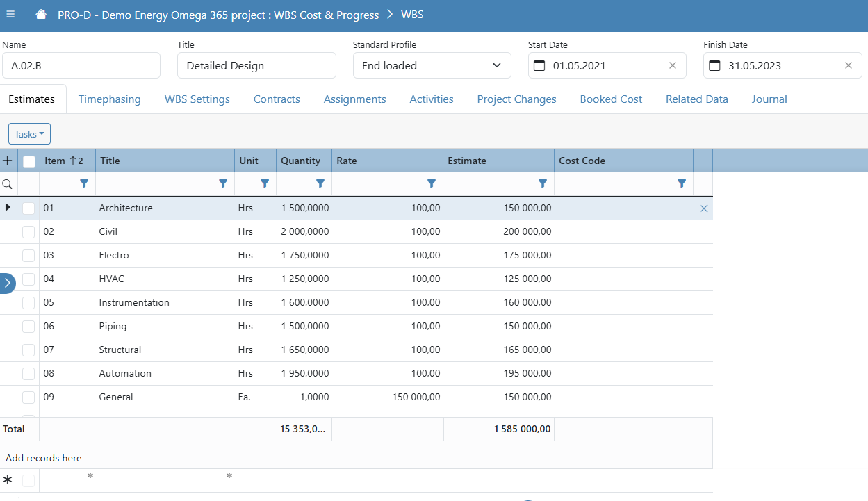Viewport: 868px width, 501px height.
Task: Check the box for Structural row
Action: coord(28,350)
